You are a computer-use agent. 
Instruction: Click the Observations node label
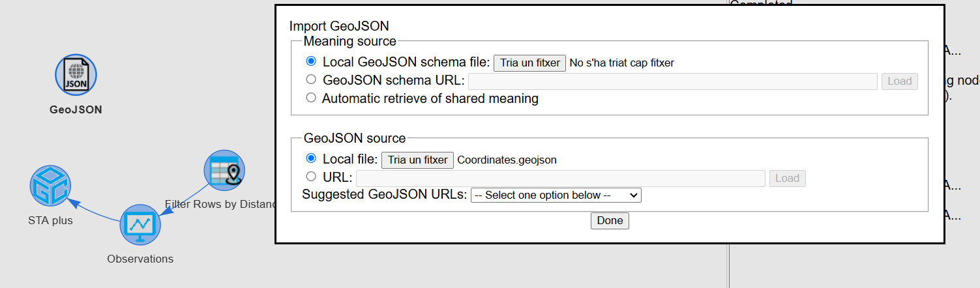click(140, 259)
